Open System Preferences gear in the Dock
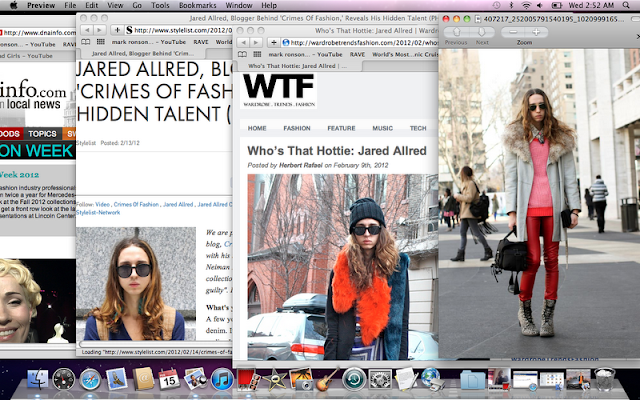The width and height of the screenshot is (640, 400). click(380, 379)
